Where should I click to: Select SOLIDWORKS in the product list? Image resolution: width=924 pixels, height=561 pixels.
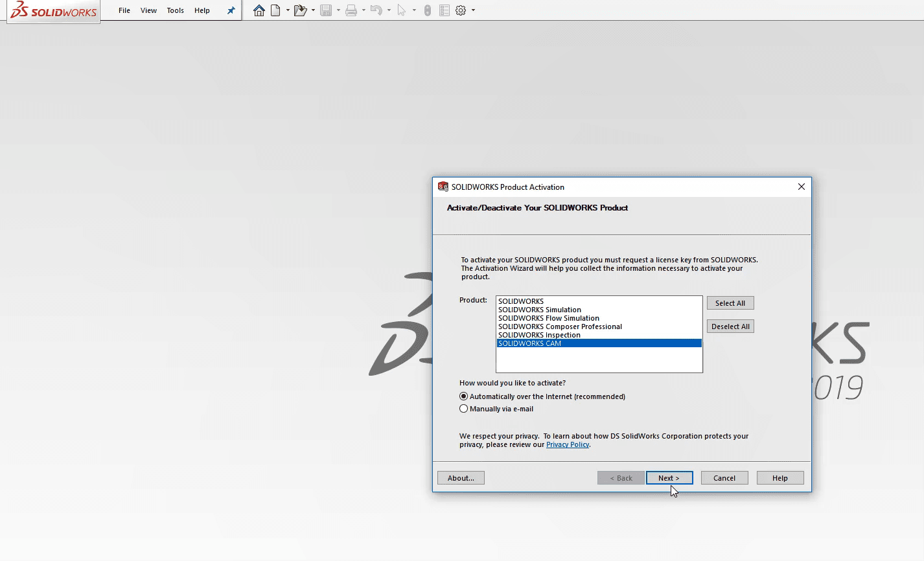click(599, 301)
